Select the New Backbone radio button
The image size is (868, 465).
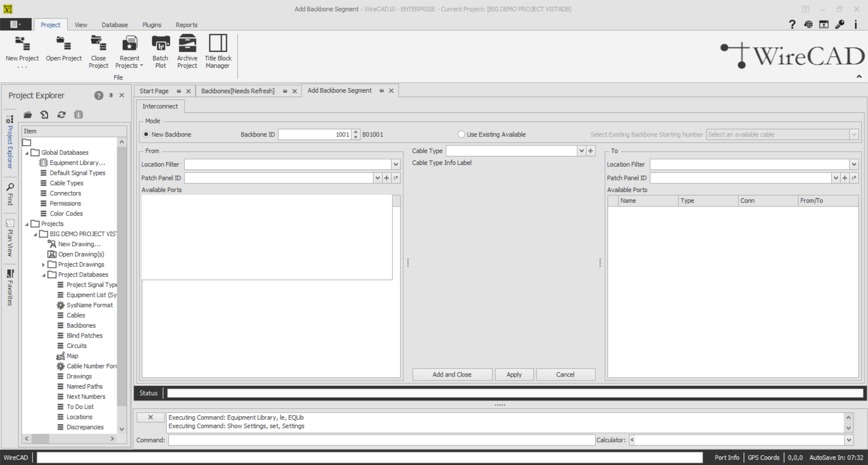146,135
